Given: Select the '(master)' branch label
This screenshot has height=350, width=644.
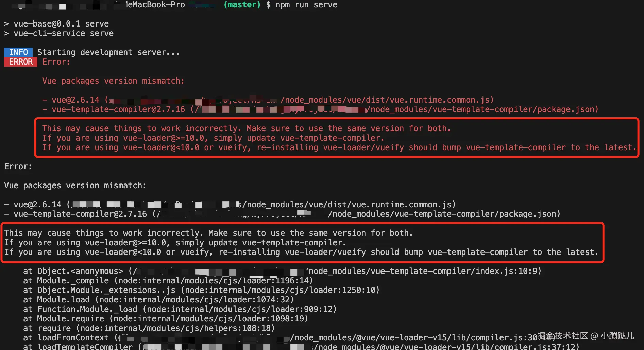Looking at the screenshot, I should click(x=242, y=5).
